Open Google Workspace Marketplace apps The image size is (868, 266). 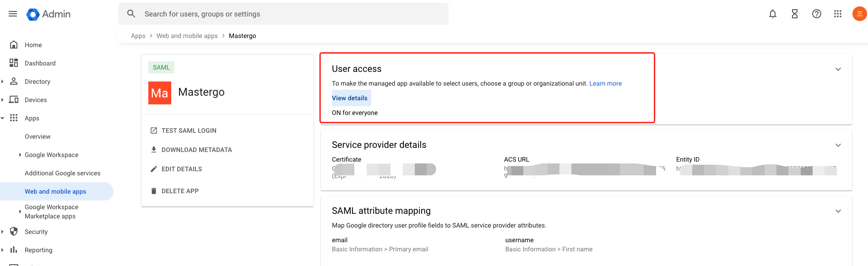(x=51, y=212)
